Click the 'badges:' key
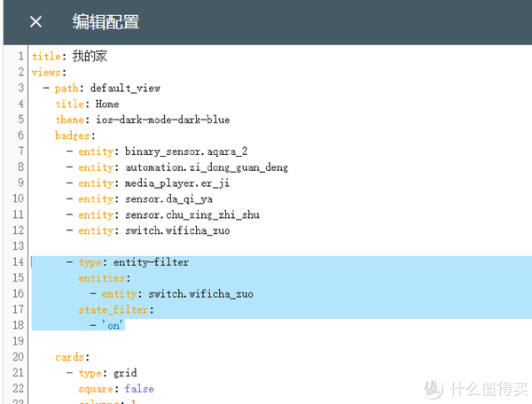The width and height of the screenshot is (532, 404). click(75, 136)
